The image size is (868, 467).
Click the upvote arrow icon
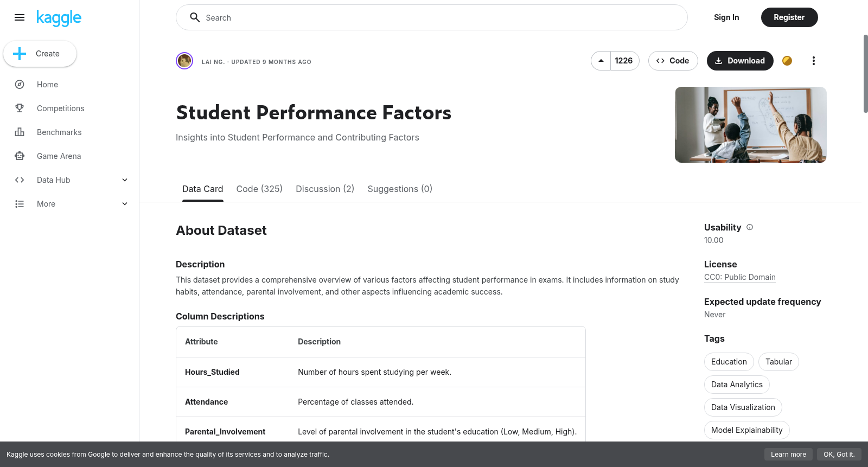601,61
